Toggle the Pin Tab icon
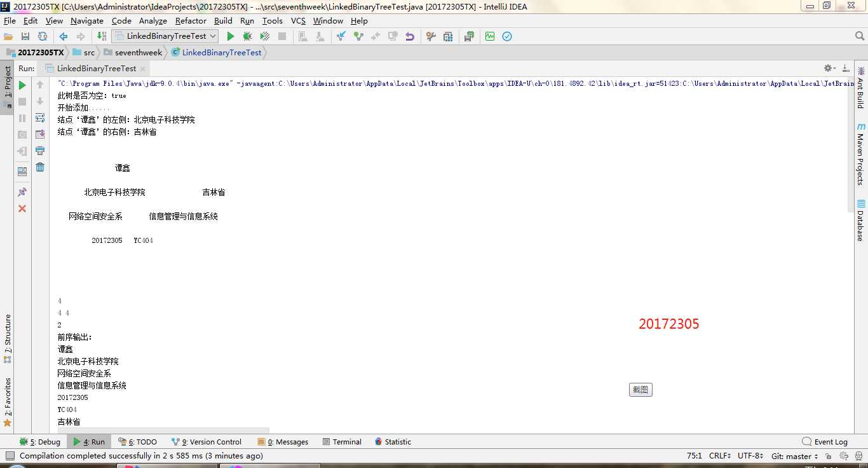The width and height of the screenshot is (868, 468). (x=22, y=192)
